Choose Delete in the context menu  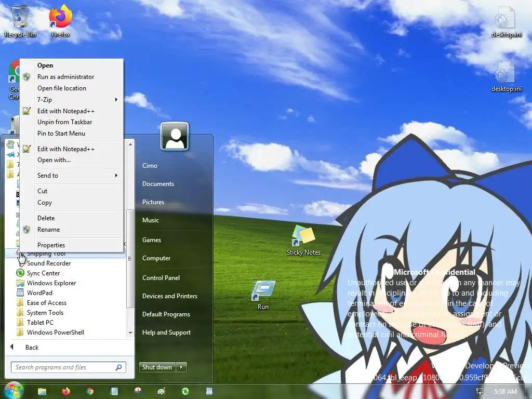coord(71,218)
